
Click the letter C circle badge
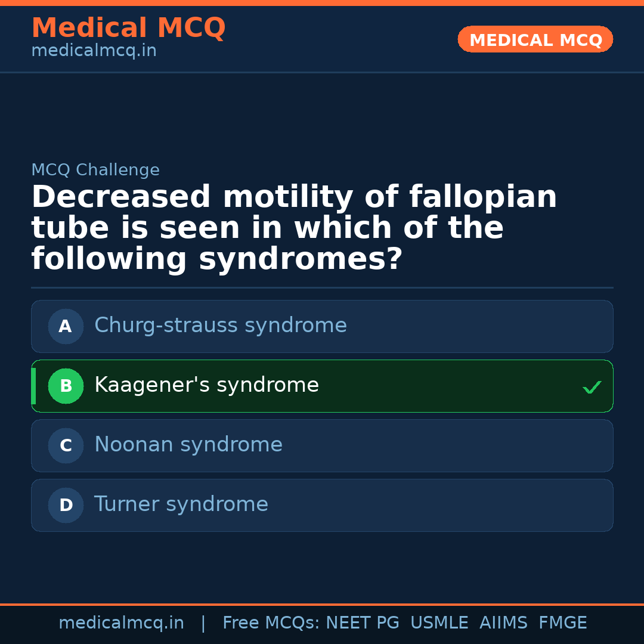click(66, 445)
